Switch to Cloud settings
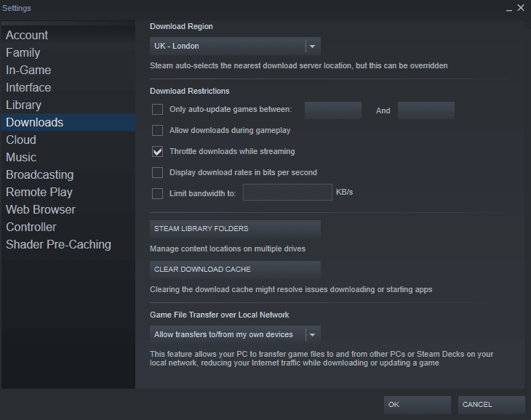531x420 pixels. pyautogui.click(x=21, y=140)
